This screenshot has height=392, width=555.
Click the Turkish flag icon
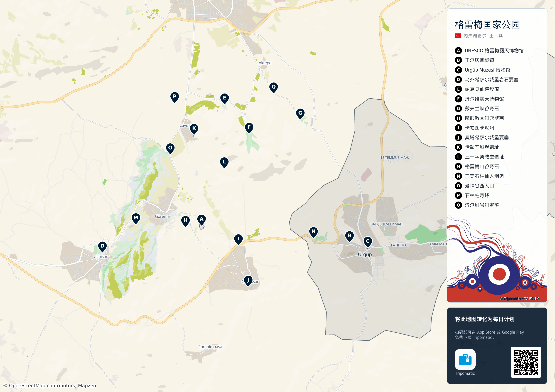coord(458,36)
